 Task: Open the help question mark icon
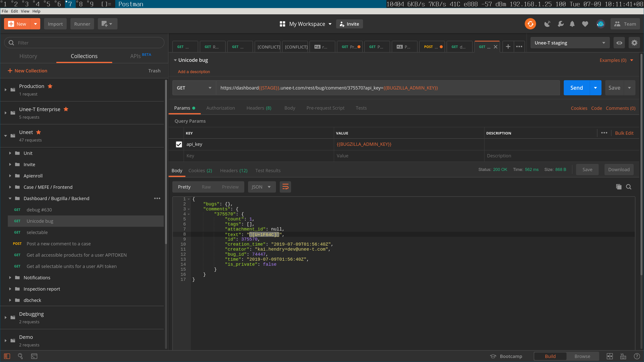pos(637,356)
